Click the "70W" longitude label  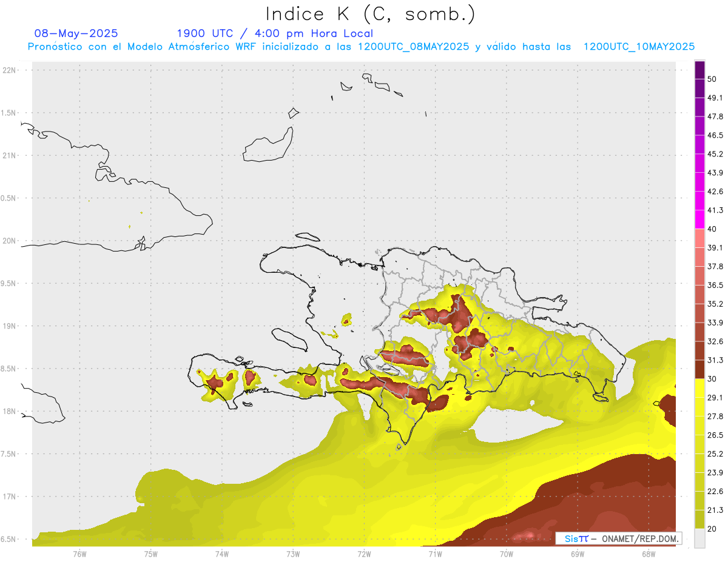[507, 554]
